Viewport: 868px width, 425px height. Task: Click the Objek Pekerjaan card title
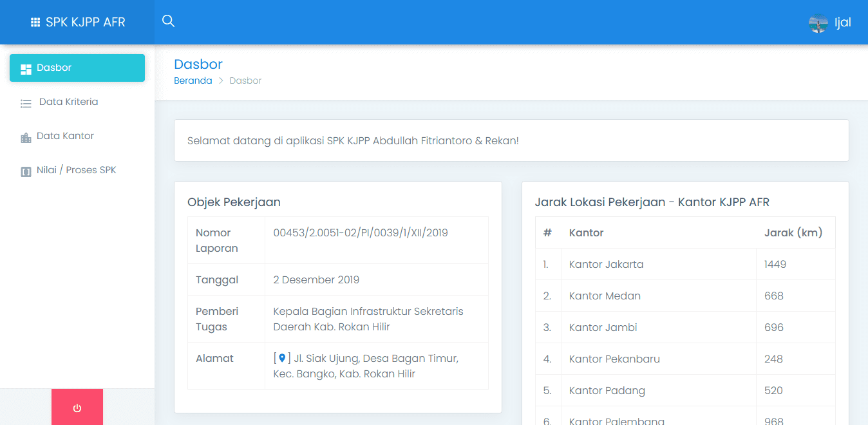(x=234, y=202)
